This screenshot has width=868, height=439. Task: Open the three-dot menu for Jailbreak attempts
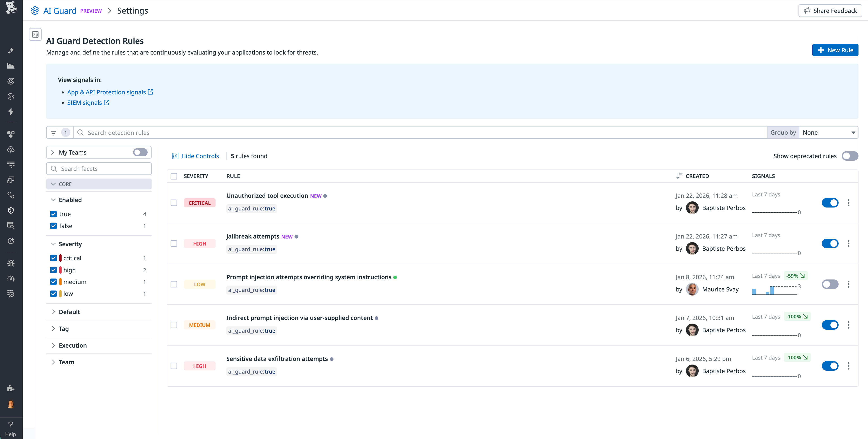coord(848,243)
